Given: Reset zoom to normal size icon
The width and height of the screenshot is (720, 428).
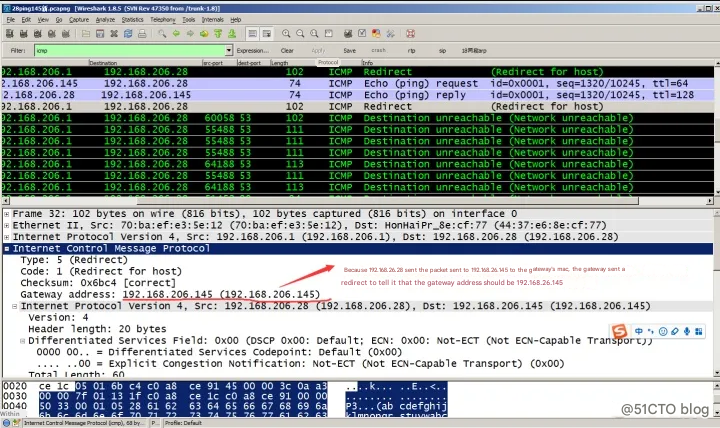Looking at the screenshot, I should [x=314, y=34].
